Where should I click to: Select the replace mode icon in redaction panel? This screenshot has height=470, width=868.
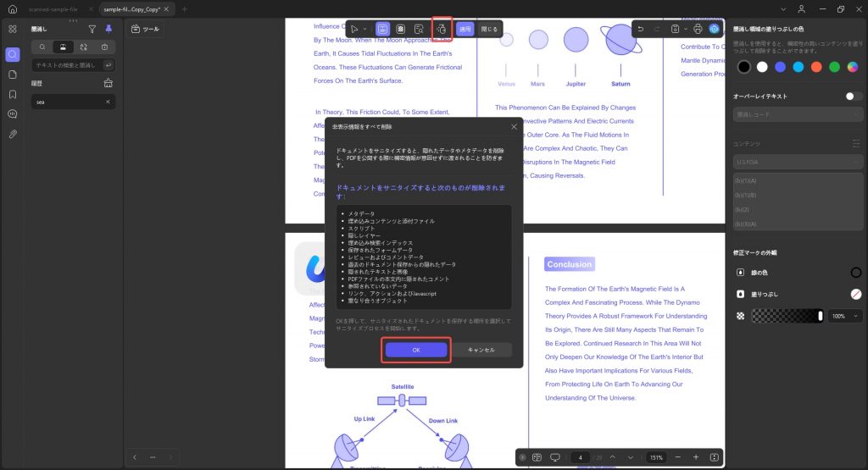click(x=84, y=47)
